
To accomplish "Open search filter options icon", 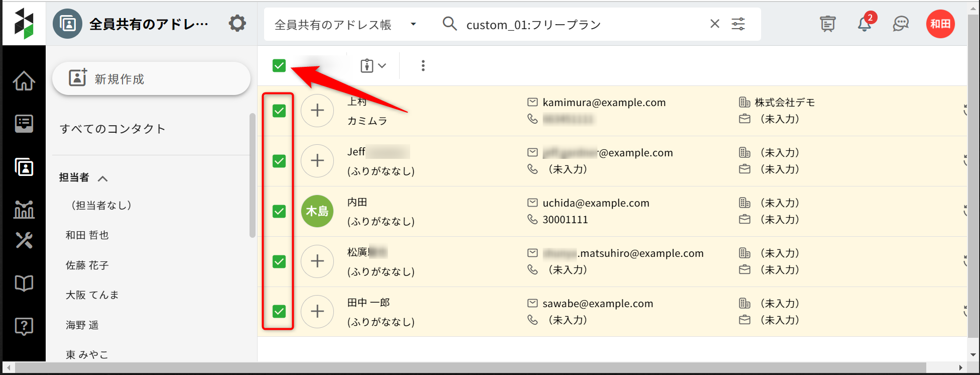I will coord(738,24).
